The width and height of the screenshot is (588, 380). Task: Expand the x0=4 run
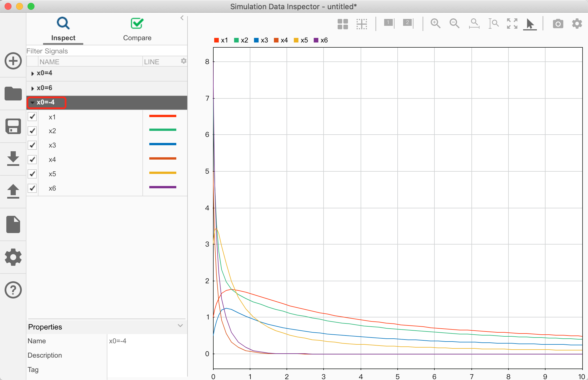(x=33, y=73)
